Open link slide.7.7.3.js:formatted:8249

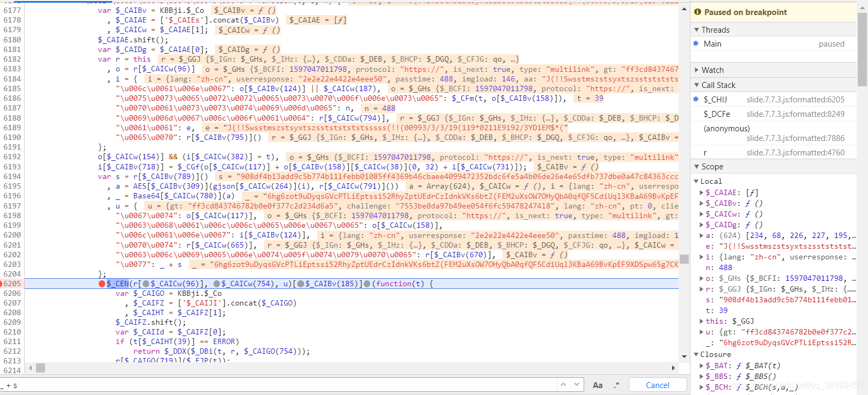[795, 114]
